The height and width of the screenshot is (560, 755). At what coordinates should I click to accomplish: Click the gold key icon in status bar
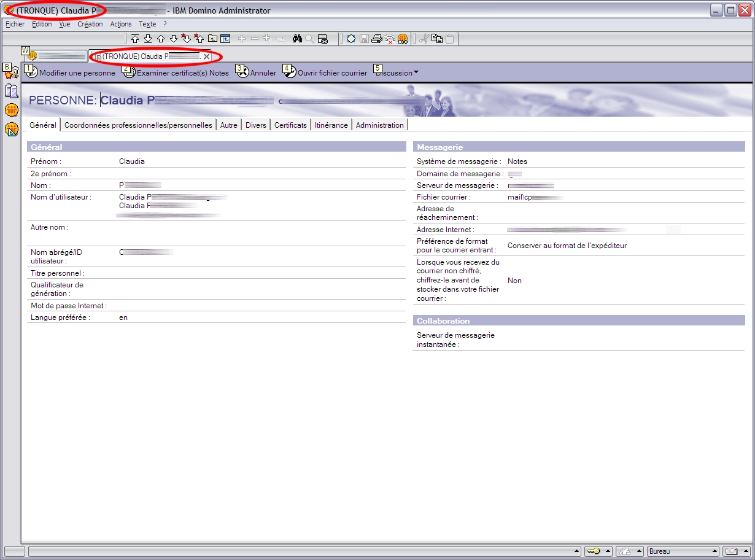coord(593,551)
